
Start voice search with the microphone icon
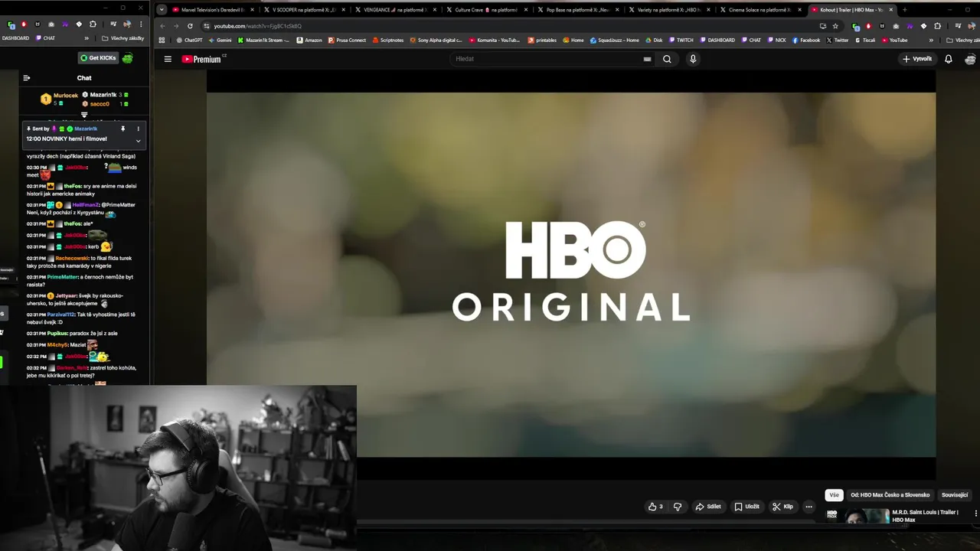(693, 59)
